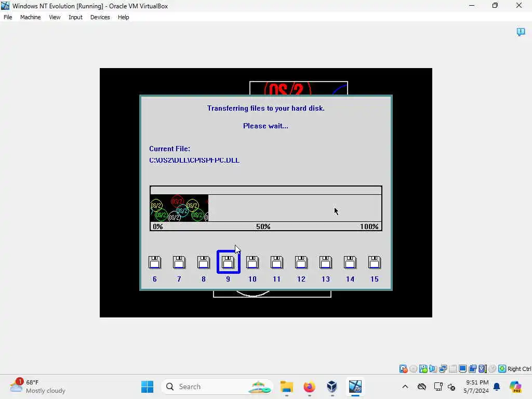This screenshot has height=399, width=532.
Task: Click the current file path text
Action: [x=194, y=160]
